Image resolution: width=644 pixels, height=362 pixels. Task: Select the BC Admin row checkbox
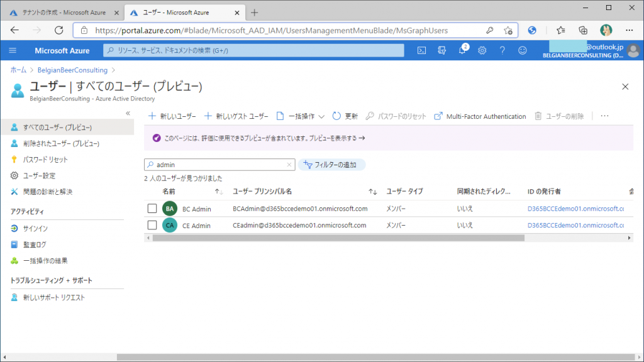(x=152, y=209)
